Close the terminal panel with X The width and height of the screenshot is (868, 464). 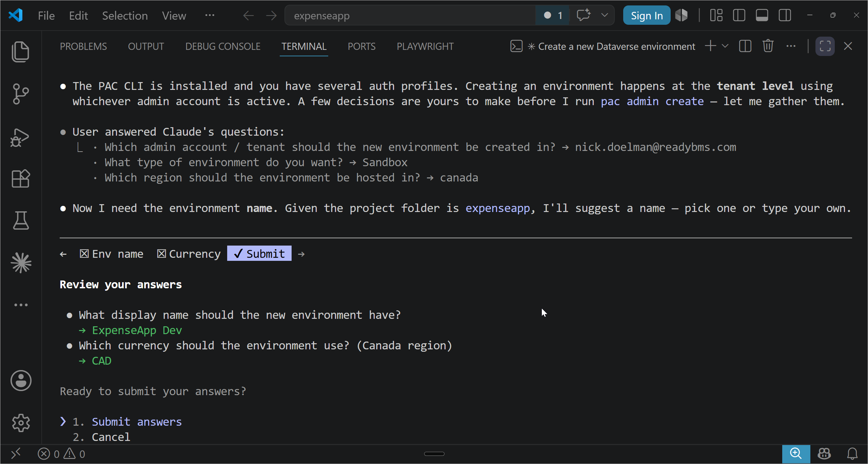pyautogui.click(x=848, y=46)
